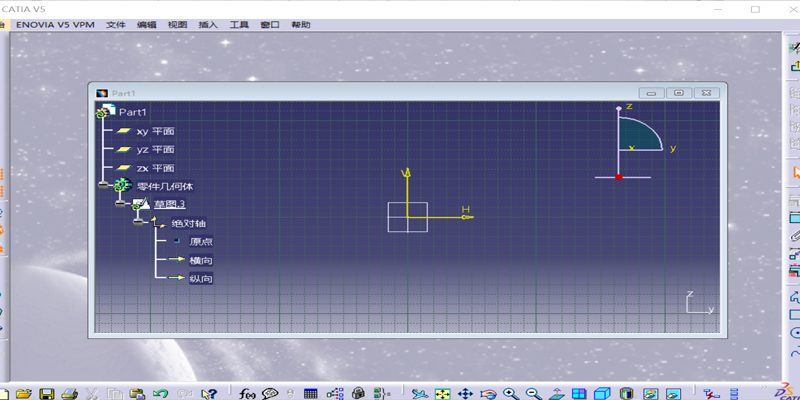Click the Undo arrow icon
The height and width of the screenshot is (400, 800).
point(160,394)
